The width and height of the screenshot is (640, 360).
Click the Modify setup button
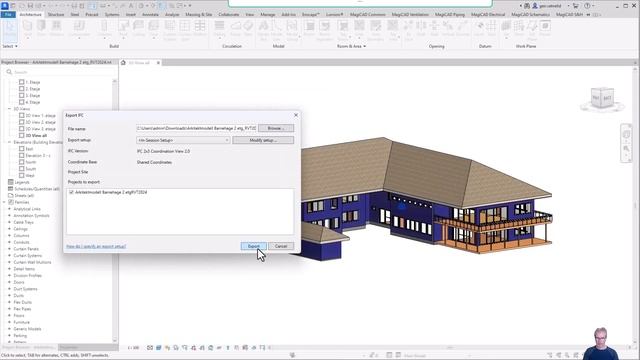pos(263,140)
